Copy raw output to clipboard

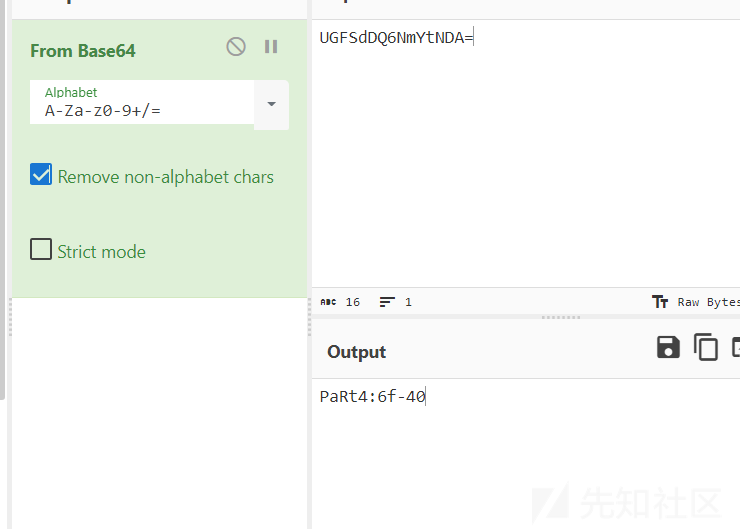point(706,347)
